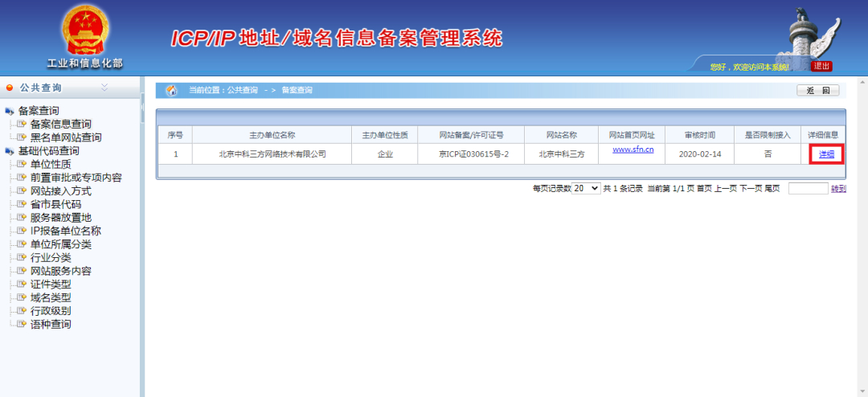Click the icon beside 服务器放置地
The width and height of the screenshot is (868, 397).
click(23, 218)
